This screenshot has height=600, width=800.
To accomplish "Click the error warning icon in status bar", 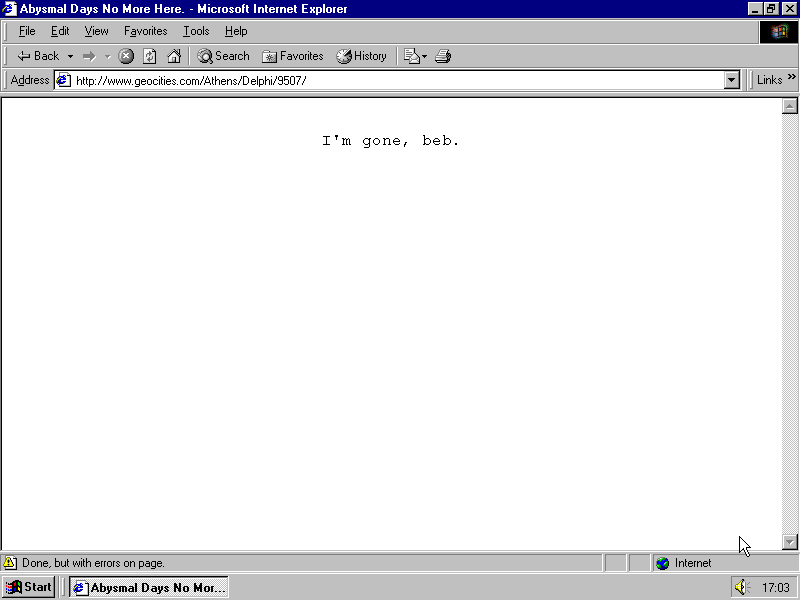I will (x=10, y=563).
